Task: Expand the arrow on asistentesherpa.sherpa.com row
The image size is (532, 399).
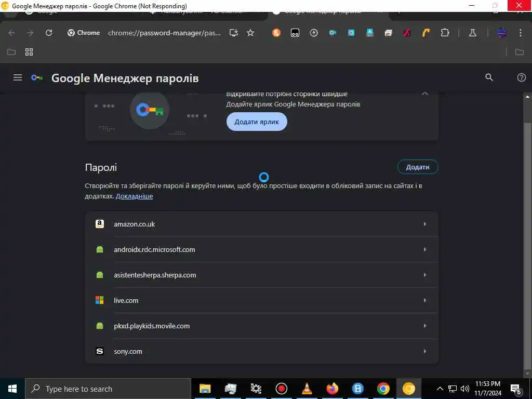Action: [425, 275]
